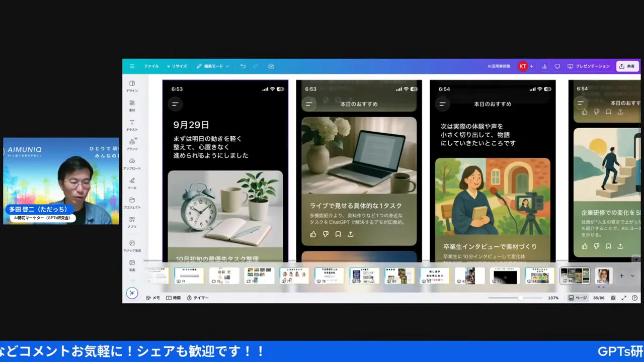Viewport: 644px width, 362px height.
Task: Toggle the ページ thumbnail strip view
Action: (577, 298)
